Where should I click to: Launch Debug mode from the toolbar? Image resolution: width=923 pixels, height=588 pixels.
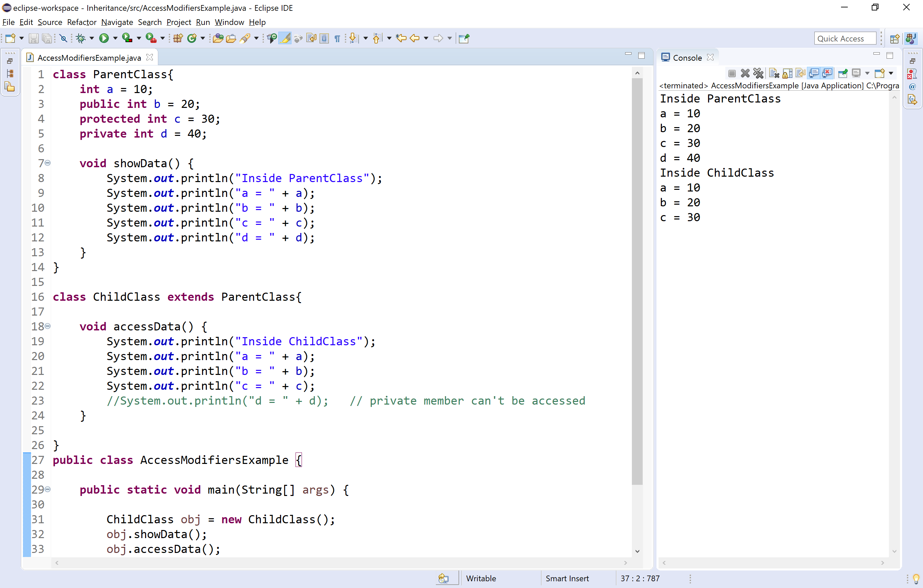[81, 38]
